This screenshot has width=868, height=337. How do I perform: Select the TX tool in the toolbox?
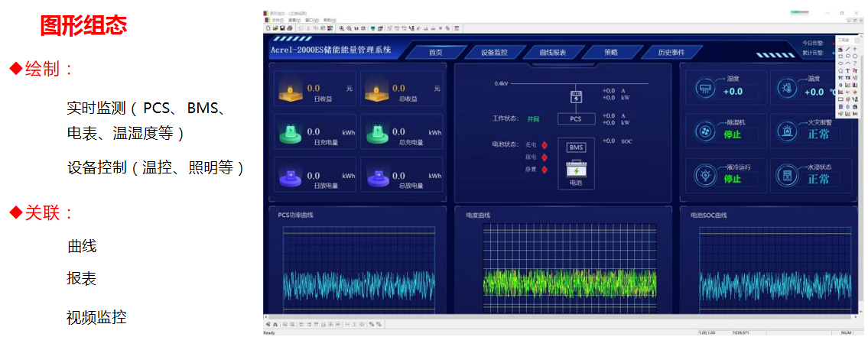pyautogui.click(x=847, y=77)
